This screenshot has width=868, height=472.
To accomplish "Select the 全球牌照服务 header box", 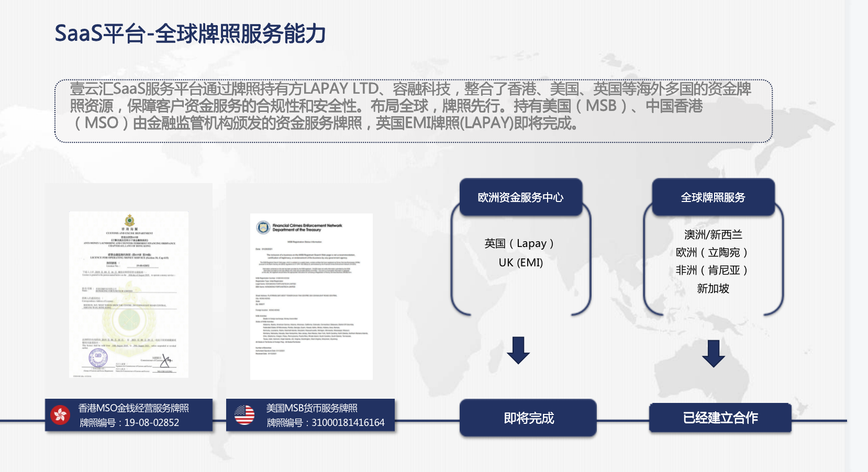I will pyautogui.click(x=713, y=197).
